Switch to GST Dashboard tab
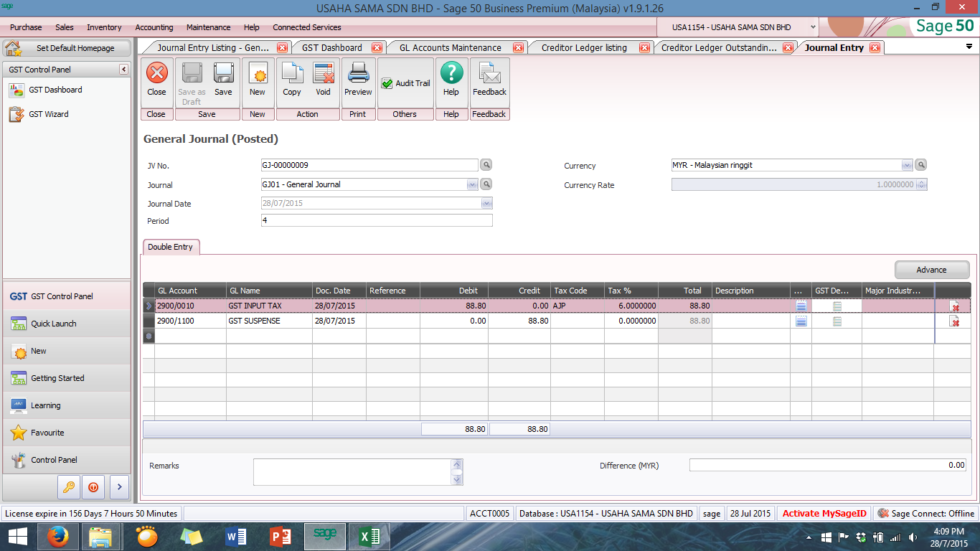 tap(332, 48)
